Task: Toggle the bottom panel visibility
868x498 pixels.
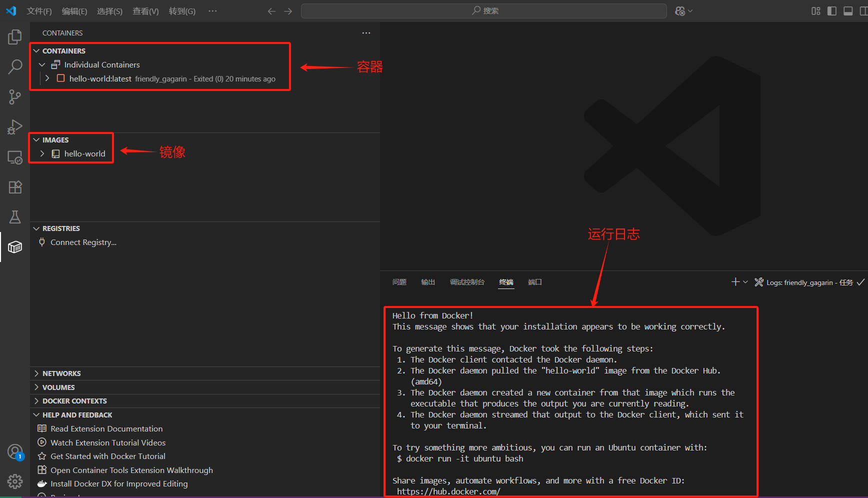Action: (x=848, y=11)
